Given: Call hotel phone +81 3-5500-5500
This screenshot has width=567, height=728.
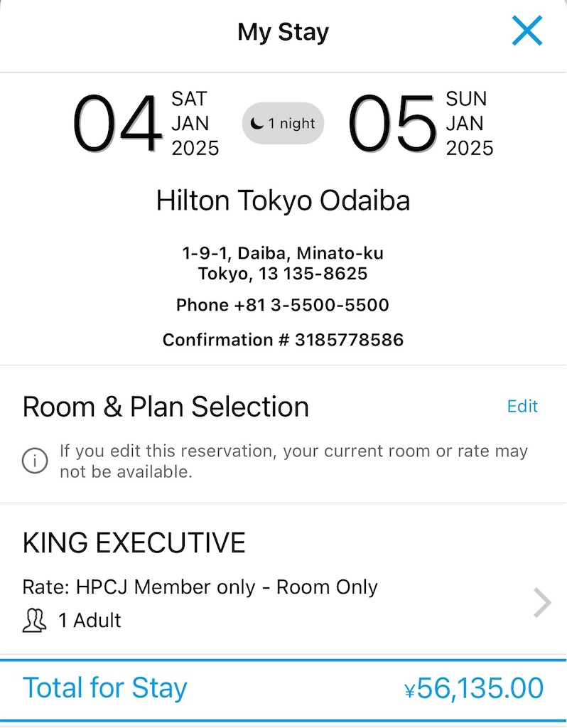Looking at the screenshot, I should [283, 305].
